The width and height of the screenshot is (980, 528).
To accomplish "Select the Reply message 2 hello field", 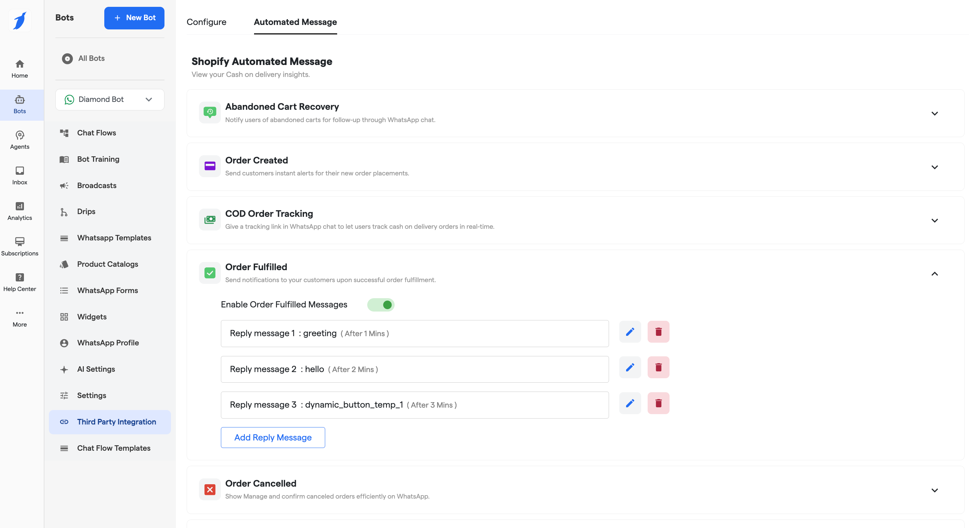I will pos(414,369).
